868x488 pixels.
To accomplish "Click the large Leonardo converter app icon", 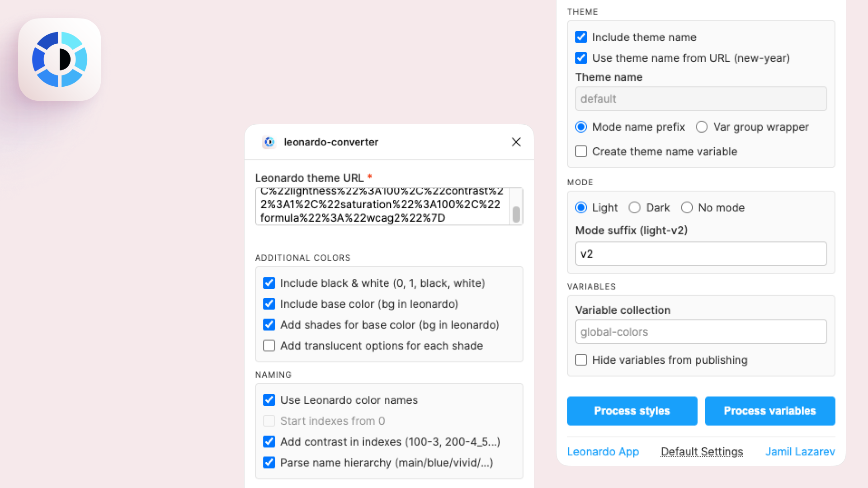I will pyautogui.click(x=60, y=60).
